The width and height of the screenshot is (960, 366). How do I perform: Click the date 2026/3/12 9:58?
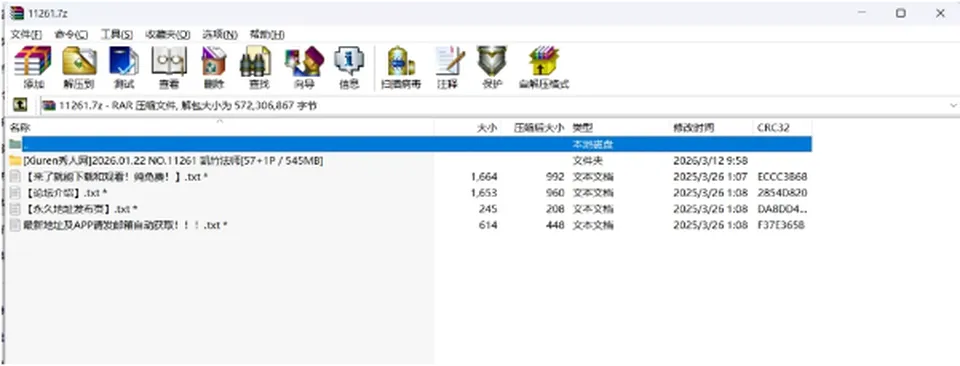[710, 161]
